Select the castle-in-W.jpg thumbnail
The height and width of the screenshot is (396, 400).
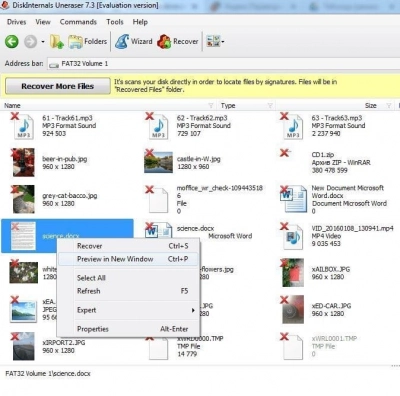[x=158, y=161]
